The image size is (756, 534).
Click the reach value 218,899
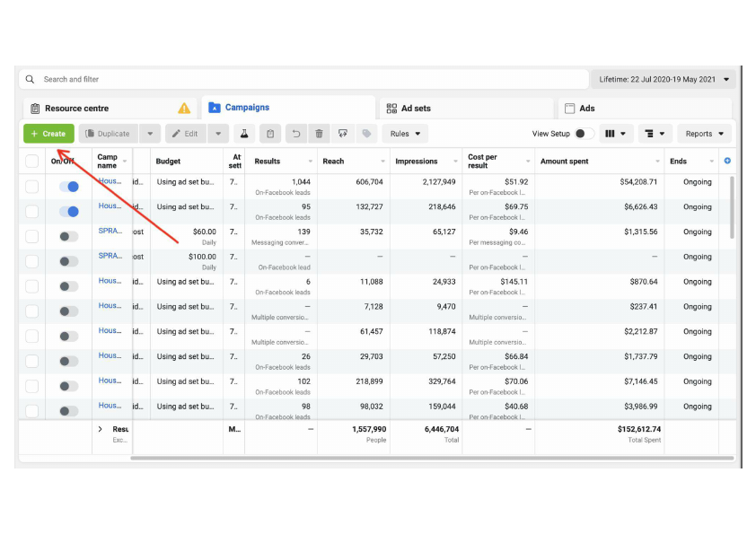coord(369,381)
